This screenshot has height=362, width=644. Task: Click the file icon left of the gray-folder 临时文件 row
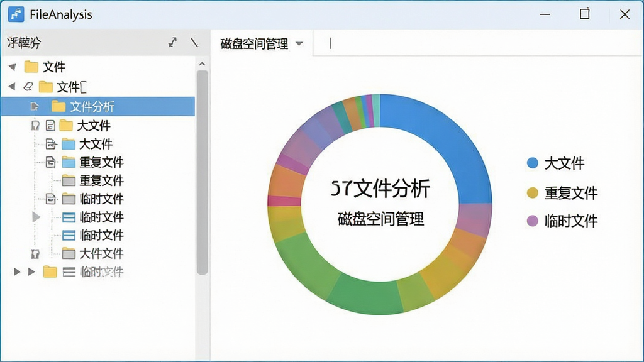(50, 199)
